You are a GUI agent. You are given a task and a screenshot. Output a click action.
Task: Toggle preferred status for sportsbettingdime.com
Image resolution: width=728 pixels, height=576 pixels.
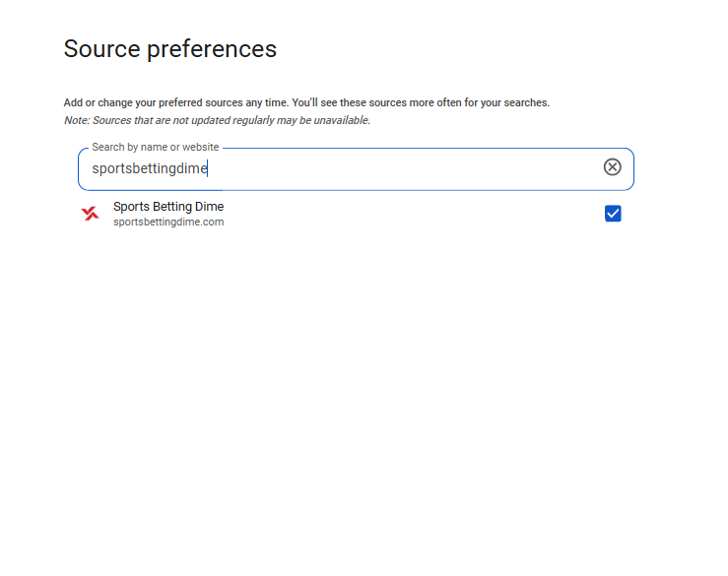coord(613,214)
